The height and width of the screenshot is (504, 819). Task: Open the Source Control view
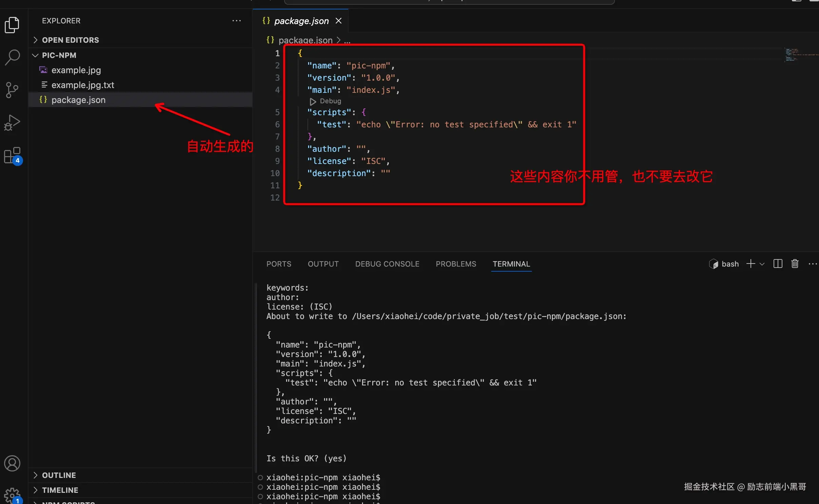(x=12, y=90)
